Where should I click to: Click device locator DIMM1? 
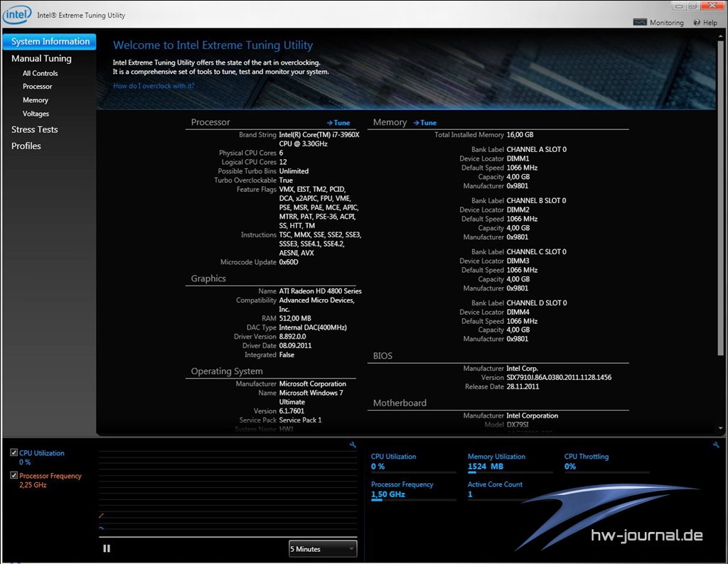pyautogui.click(x=518, y=158)
